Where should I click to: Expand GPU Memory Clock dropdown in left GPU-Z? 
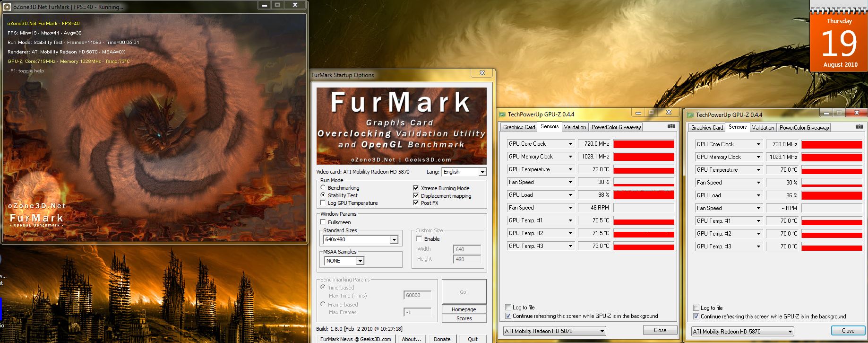click(570, 157)
